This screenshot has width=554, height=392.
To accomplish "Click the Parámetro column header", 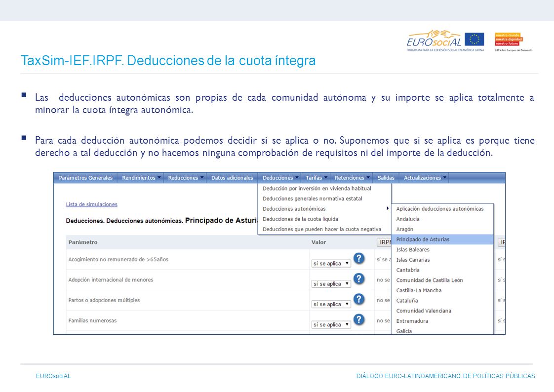I will click(82, 242).
